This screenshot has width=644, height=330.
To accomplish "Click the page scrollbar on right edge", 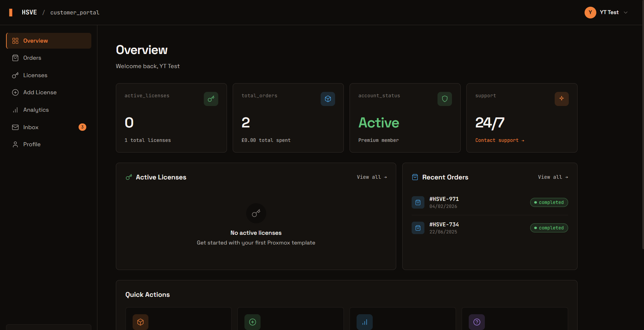I will pos(643,124).
